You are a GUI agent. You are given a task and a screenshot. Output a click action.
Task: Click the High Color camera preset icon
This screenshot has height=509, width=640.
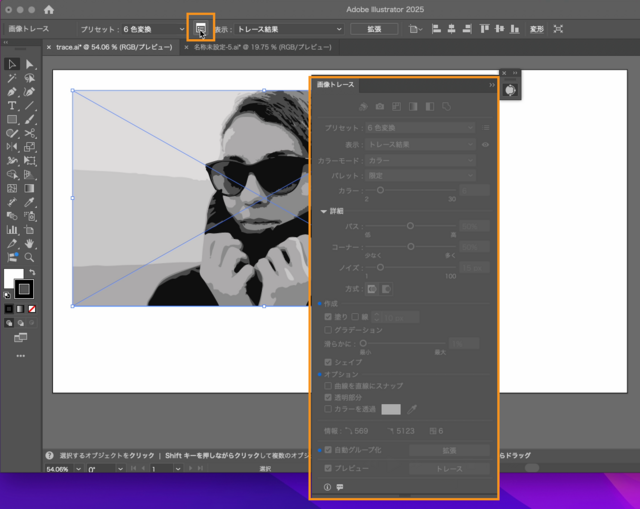tap(380, 107)
